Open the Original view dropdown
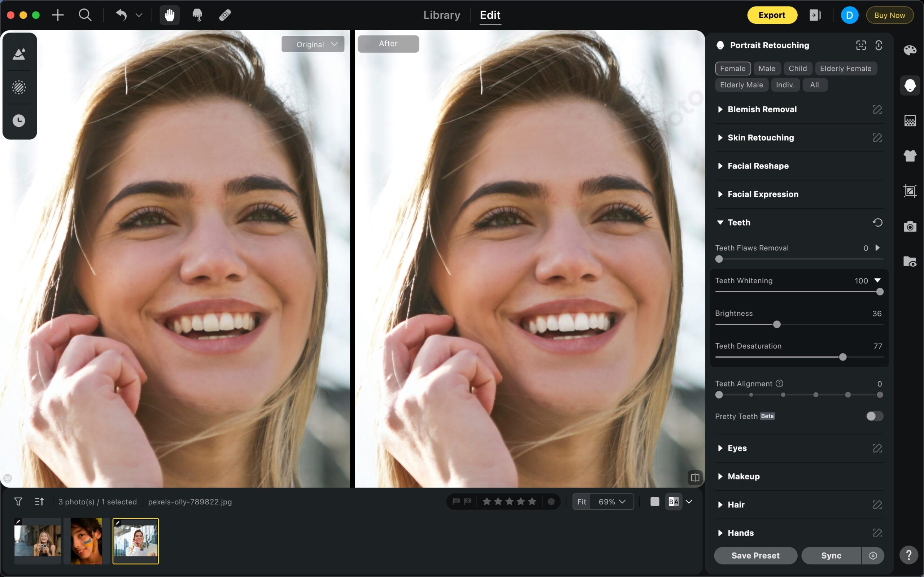The width and height of the screenshot is (924, 577). 313,44
